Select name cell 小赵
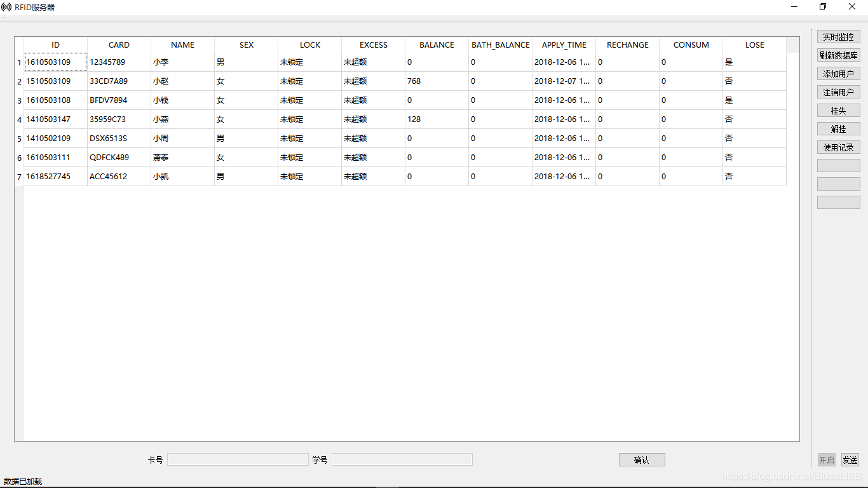 [183, 81]
